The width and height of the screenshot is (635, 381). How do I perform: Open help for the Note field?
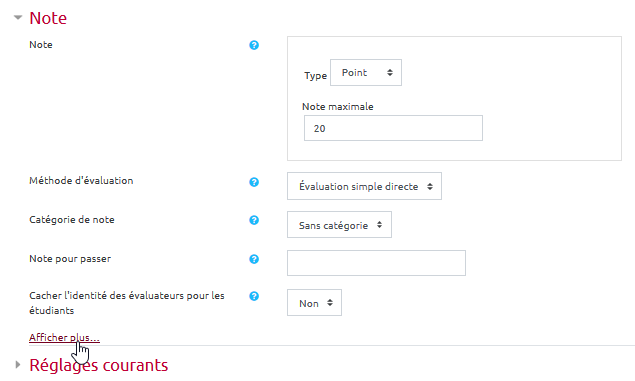(x=254, y=45)
